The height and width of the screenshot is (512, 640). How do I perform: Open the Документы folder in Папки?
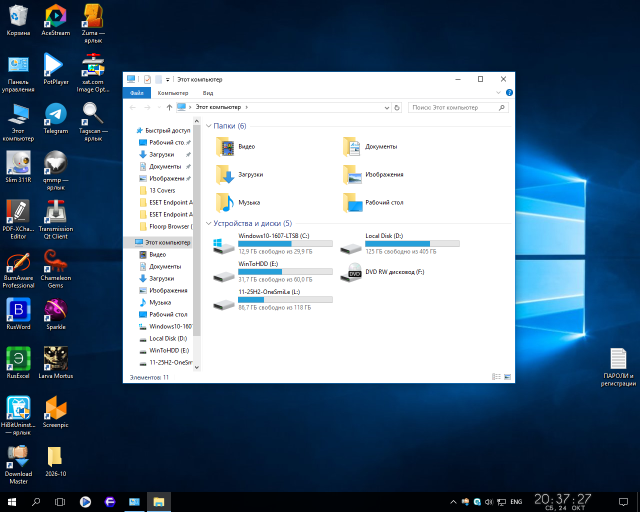point(370,147)
